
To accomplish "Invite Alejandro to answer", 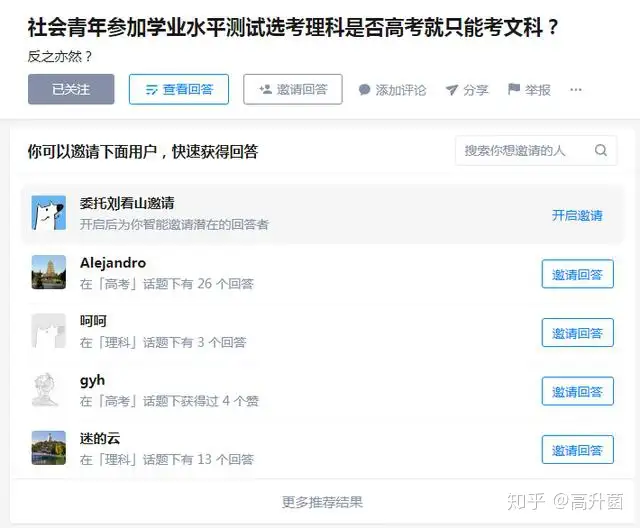I will (x=578, y=274).
